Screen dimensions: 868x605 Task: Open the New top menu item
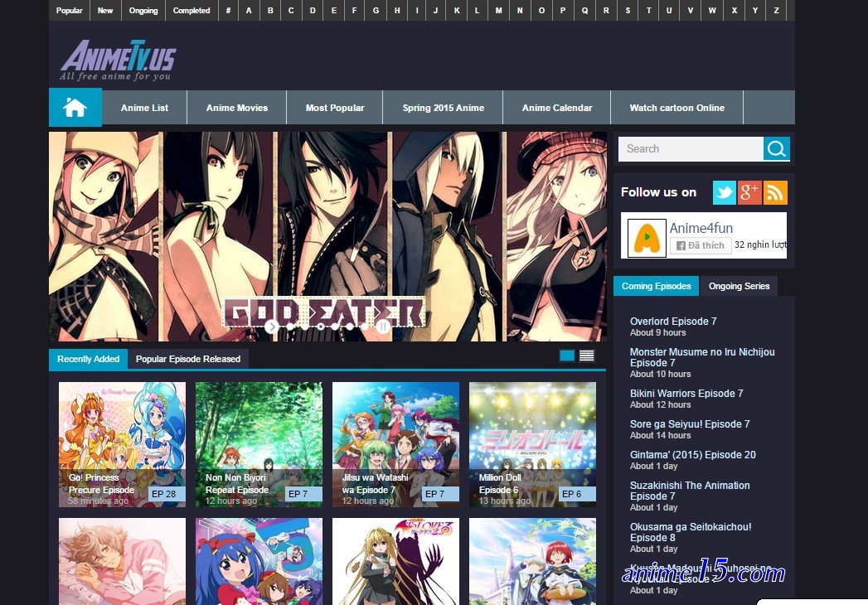click(x=105, y=11)
